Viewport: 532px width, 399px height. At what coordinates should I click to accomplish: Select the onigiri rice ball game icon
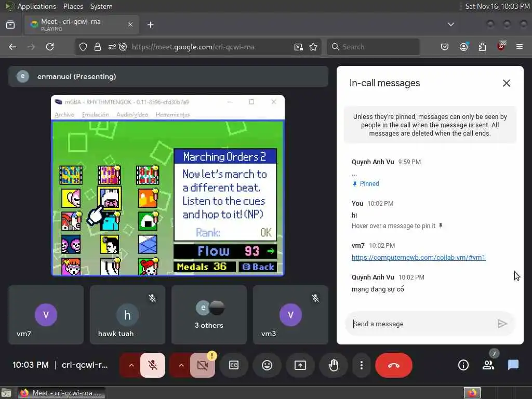[148, 221]
